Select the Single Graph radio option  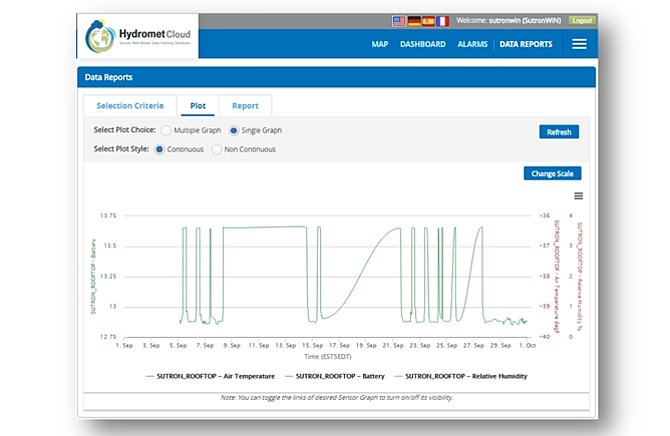[x=234, y=130]
